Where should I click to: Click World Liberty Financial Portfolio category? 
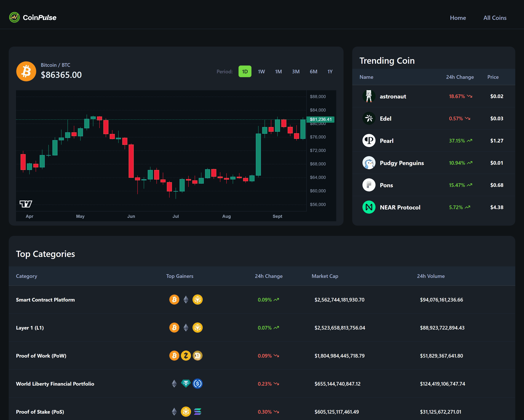coord(55,384)
